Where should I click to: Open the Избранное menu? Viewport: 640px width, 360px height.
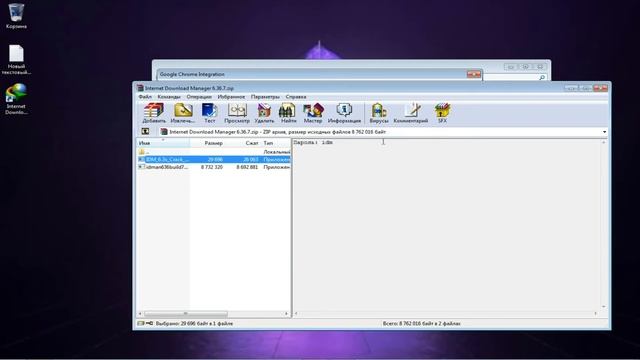(231, 97)
